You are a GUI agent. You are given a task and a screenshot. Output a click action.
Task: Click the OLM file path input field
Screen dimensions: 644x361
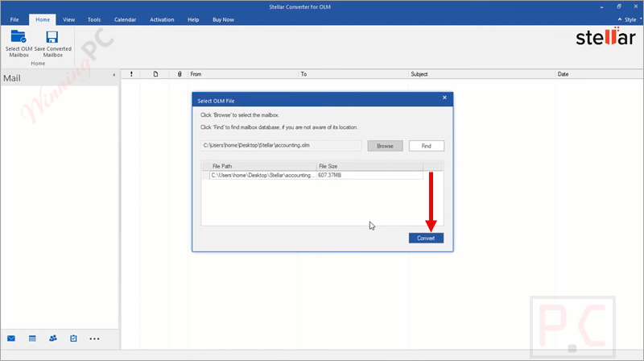coord(281,146)
